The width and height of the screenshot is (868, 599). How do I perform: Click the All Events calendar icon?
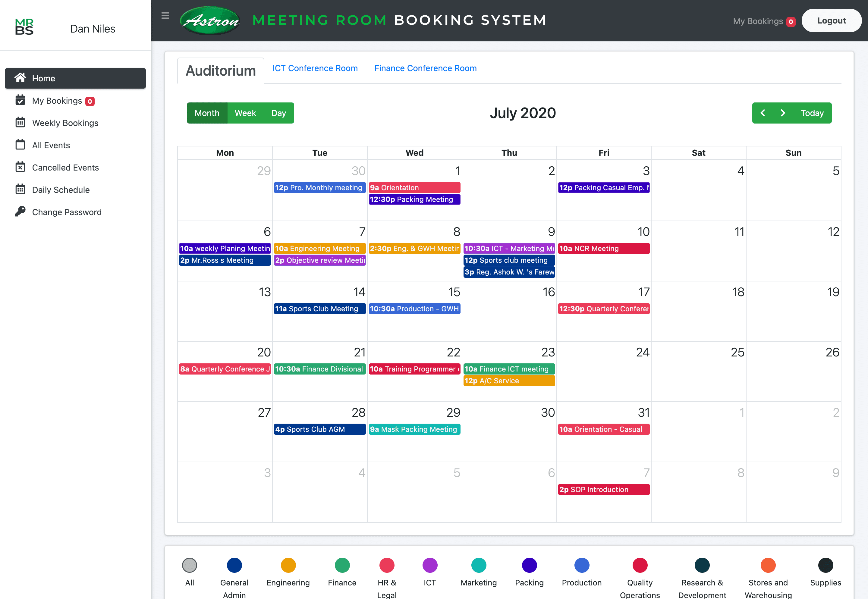[x=20, y=145]
